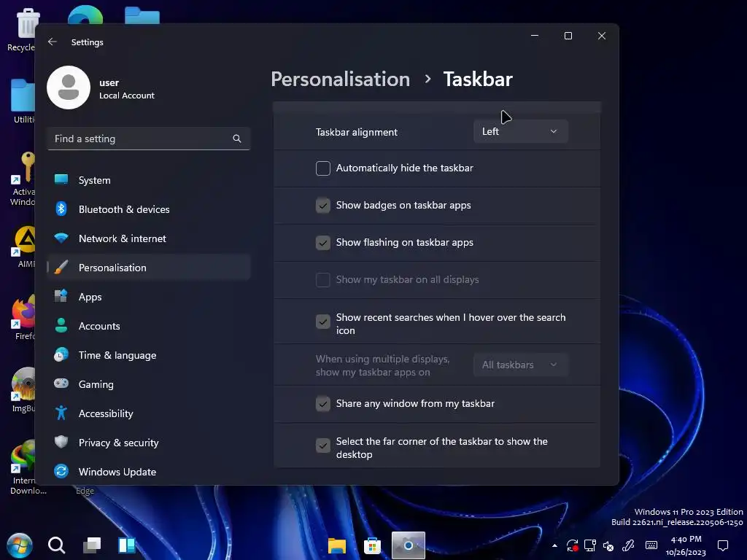Click the user profile avatar
The height and width of the screenshot is (560, 747).
click(69, 87)
